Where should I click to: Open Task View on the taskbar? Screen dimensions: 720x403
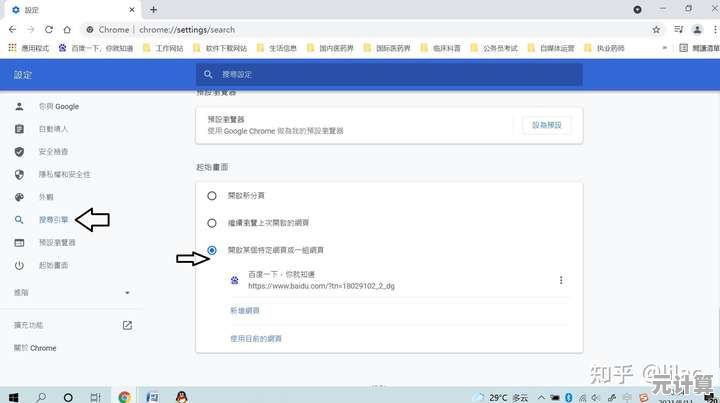click(95, 397)
